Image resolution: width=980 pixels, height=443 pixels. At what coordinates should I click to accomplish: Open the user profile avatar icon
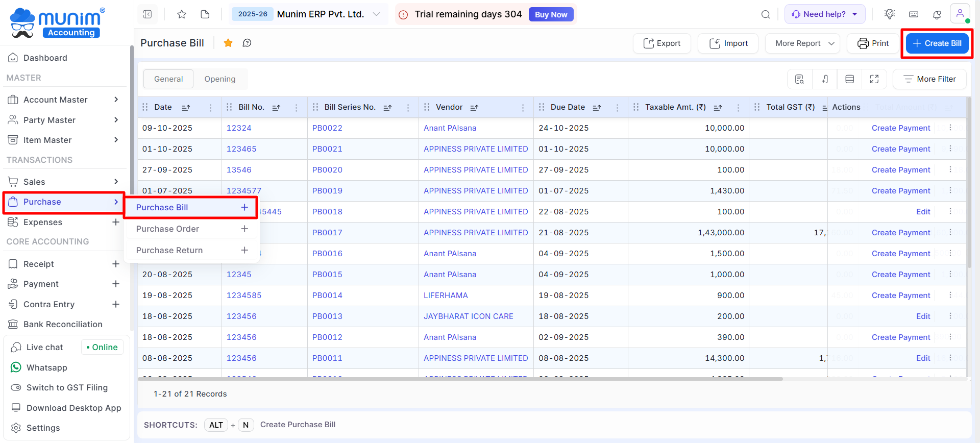pyautogui.click(x=960, y=14)
